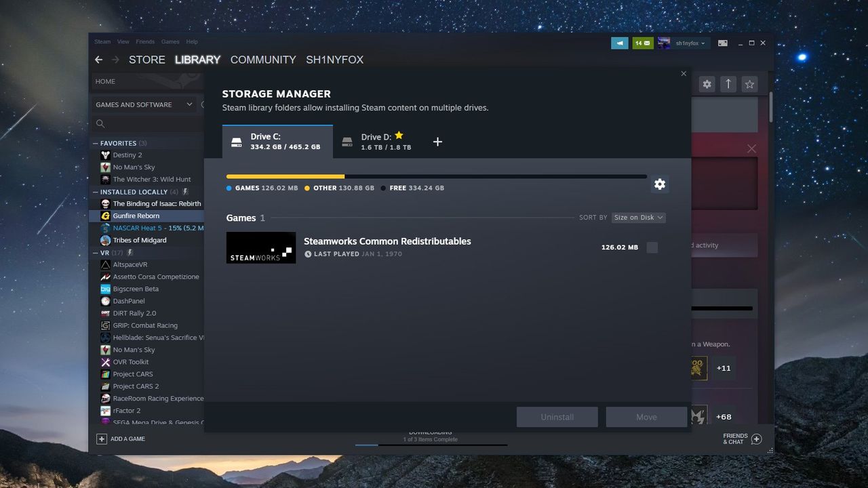Click the user avatar picture in header
Screen dimensions: 868x488
pos(664,43)
